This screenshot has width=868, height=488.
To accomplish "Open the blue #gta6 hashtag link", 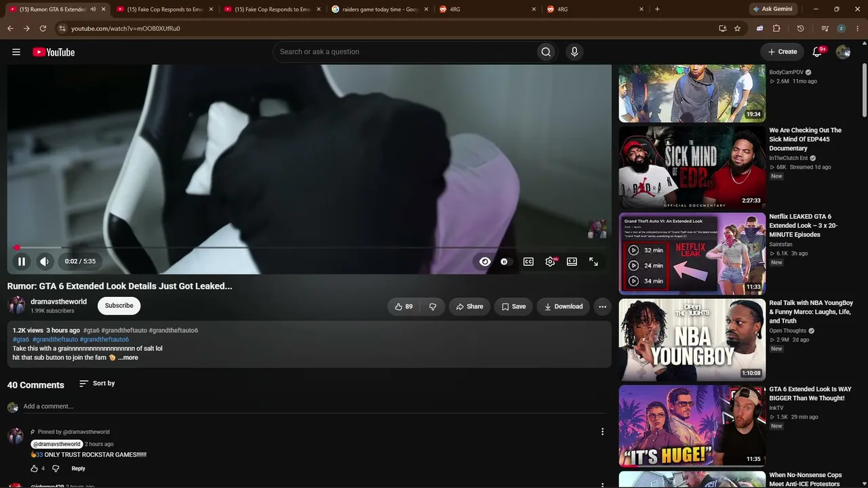I will (x=21, y=339).
